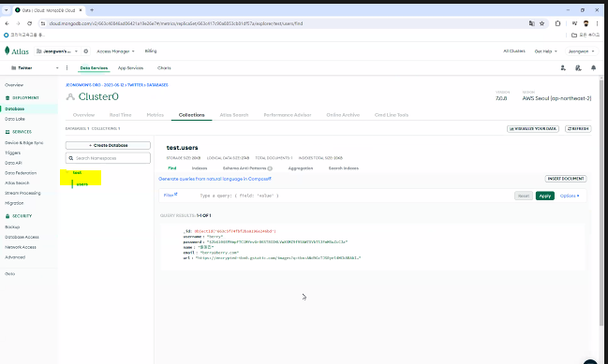Viewport: 608px width, 364px height.
Task: Open Metrics tab
Action: pos(156,115)
